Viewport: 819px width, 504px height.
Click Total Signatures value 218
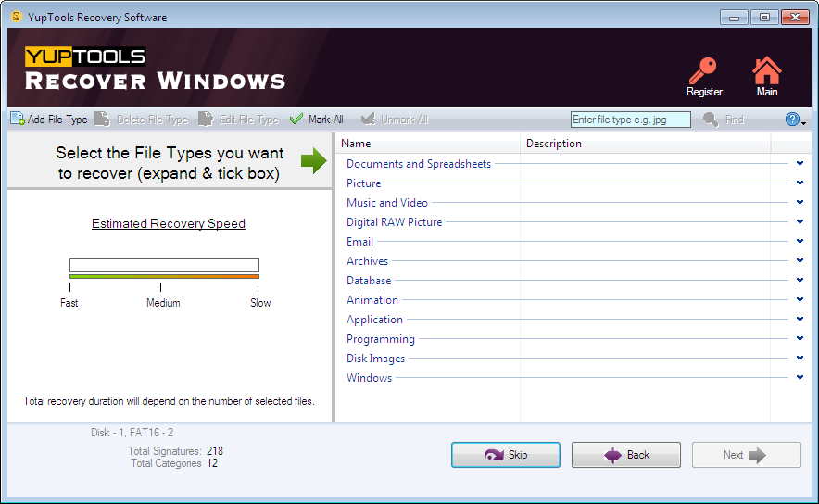pos(215,450)
